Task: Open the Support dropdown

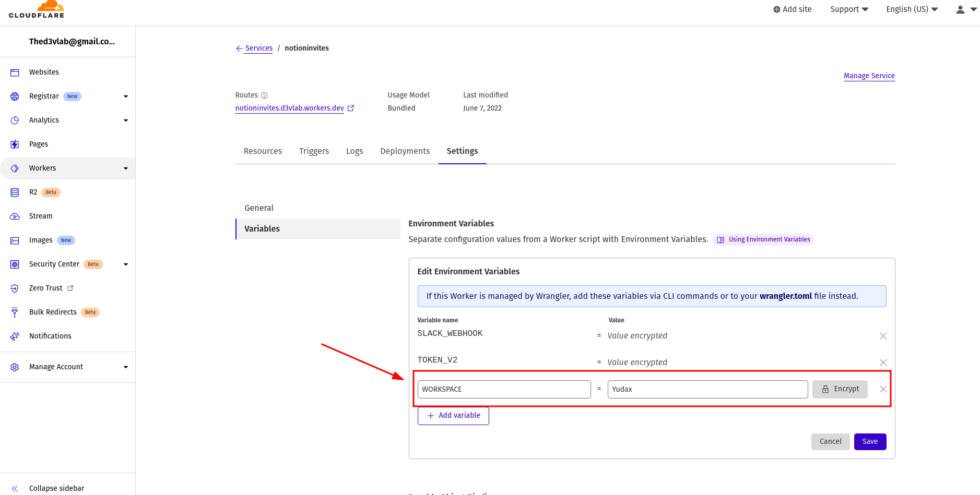Action: pos(849,9)
